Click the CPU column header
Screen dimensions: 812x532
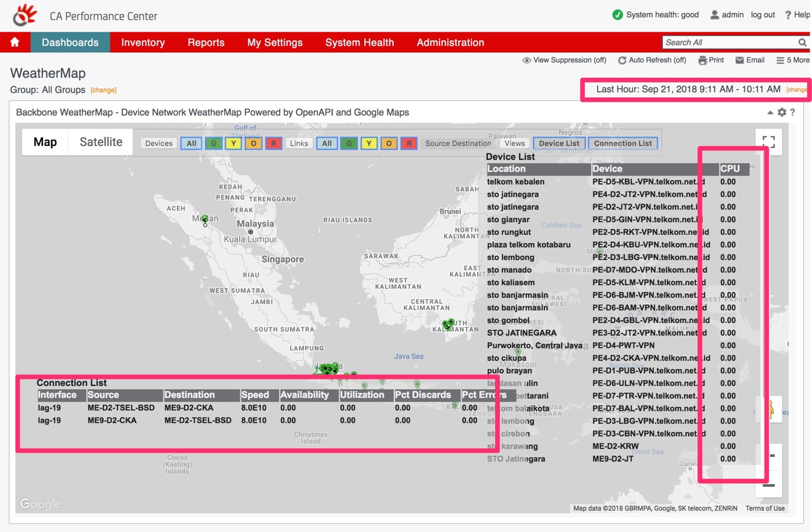tap(734, 169)
